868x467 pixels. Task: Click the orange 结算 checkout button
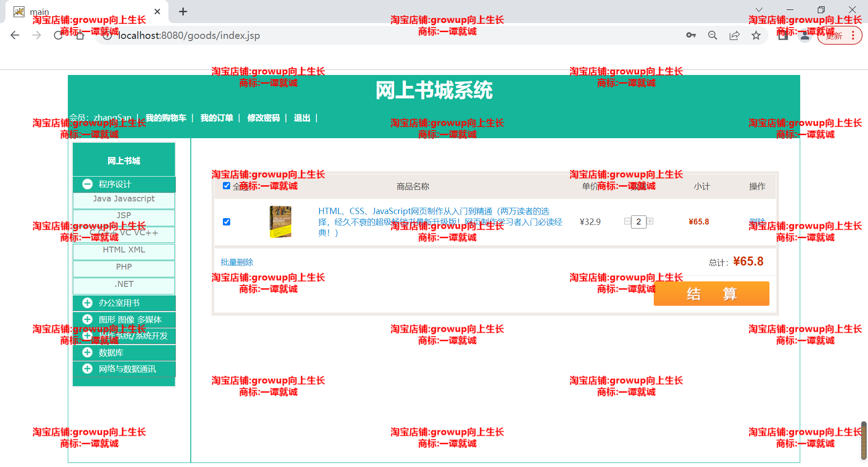tap(711, 293)
